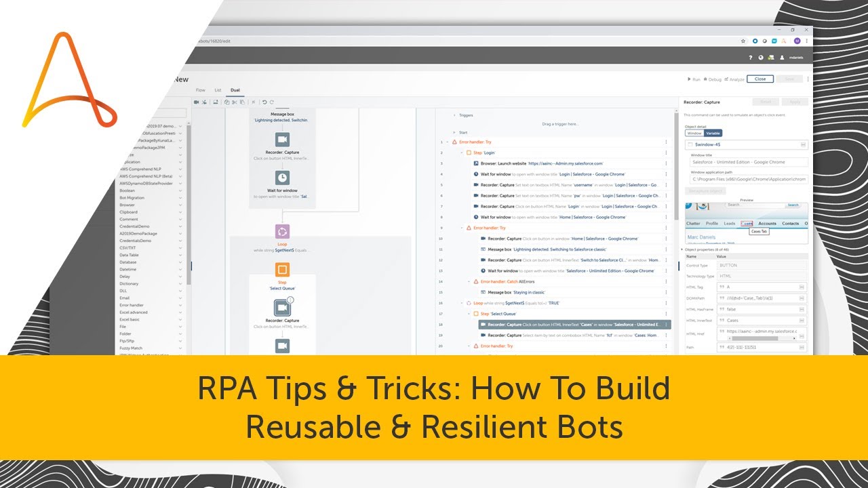Expand the Excel advanced package in actions list
The height and width of the screenshot is (488, 868).
click(180, 312)
